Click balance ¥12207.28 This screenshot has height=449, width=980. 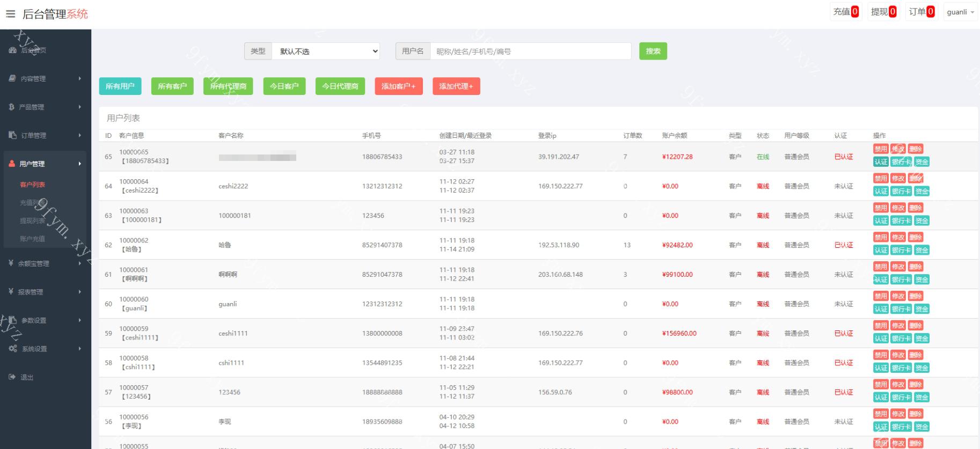click(677, 157)
